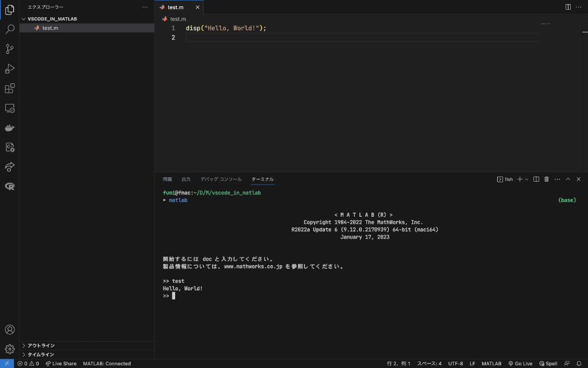Open the Remote Explorer view

9,108
